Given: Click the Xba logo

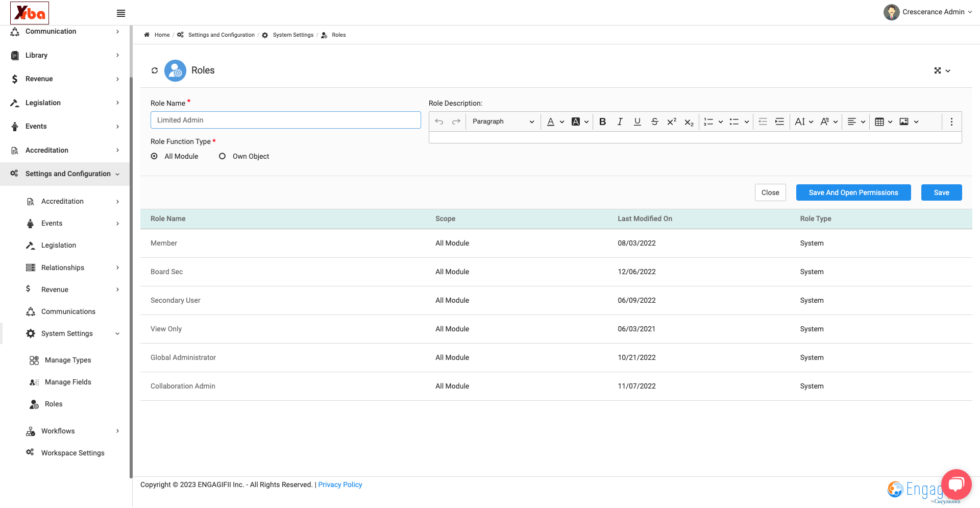Looking at the screenshot, I should tap(30, 13).
